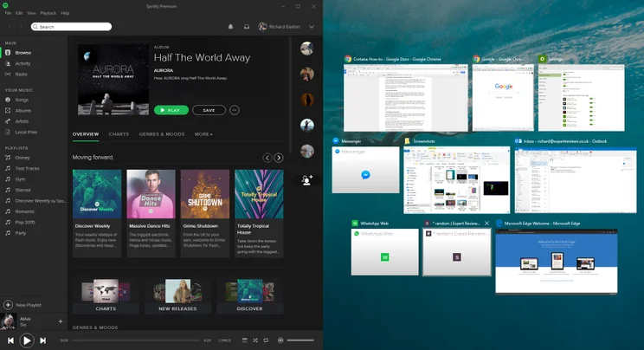Open the File menu
The width and height of the screenshot is (644, 350).
coord(8,13)
